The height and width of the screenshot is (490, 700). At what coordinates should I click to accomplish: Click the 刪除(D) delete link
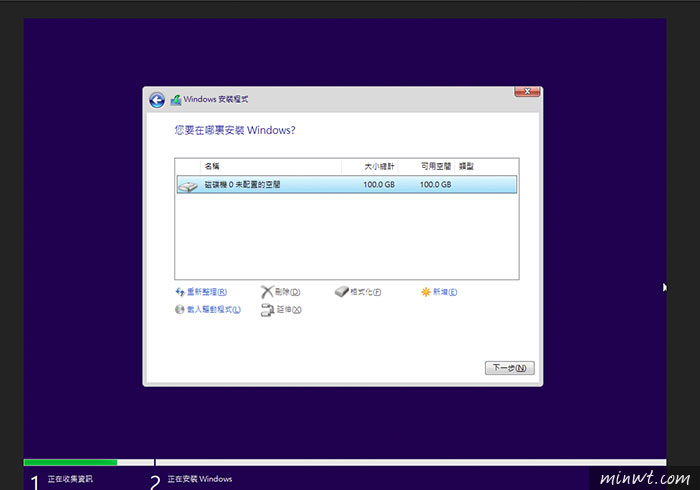[x=288, y=292]
